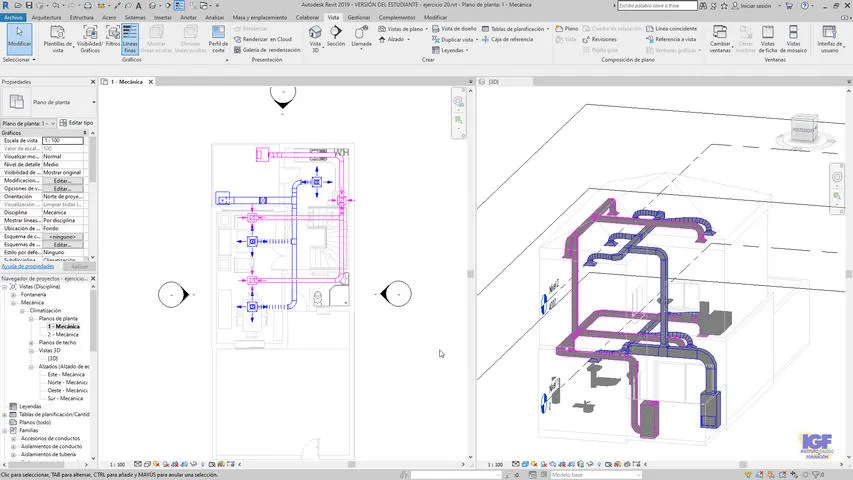Switch to the Complementos ribbon tab

click(x=397, y=17)
